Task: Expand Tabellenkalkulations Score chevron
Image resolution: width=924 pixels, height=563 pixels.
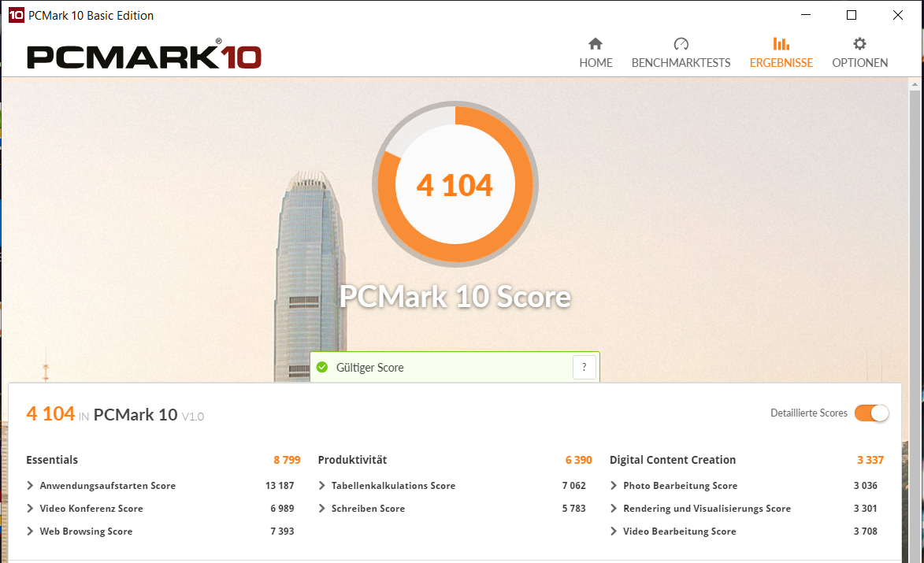Action: (x=321, y=485)
